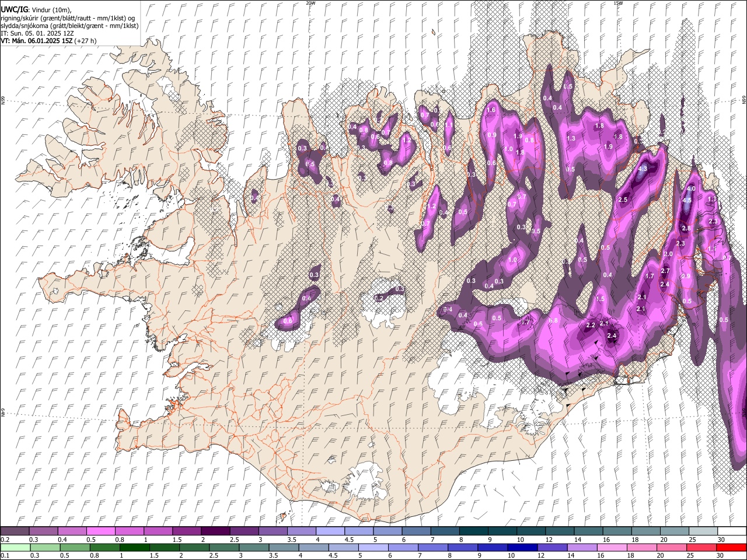Click the upper legend label 0.2

click(5, 540)
